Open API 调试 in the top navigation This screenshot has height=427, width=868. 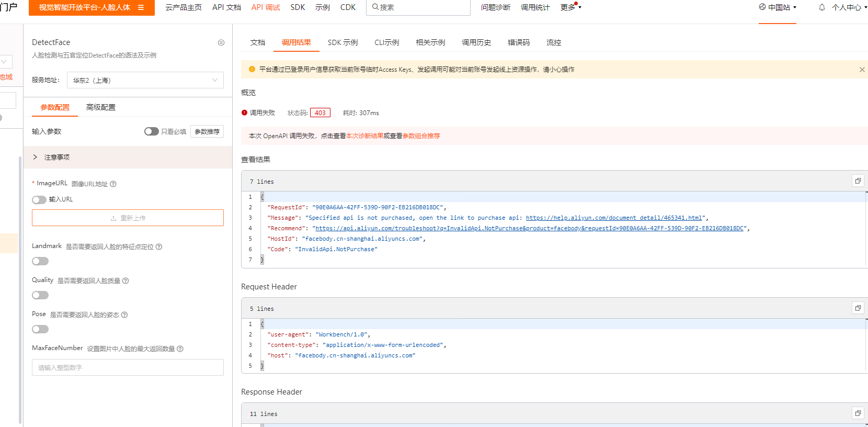point(266,7)
